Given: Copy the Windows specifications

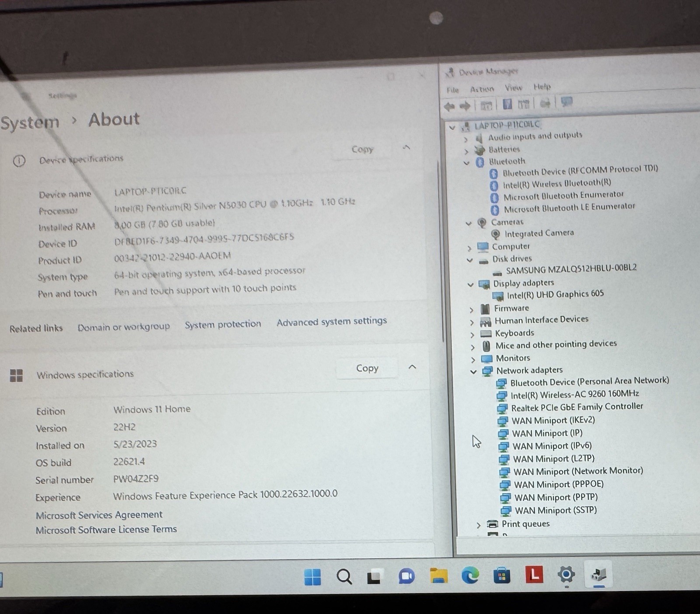Looking at the screenshot, I should tap(367, 368).
